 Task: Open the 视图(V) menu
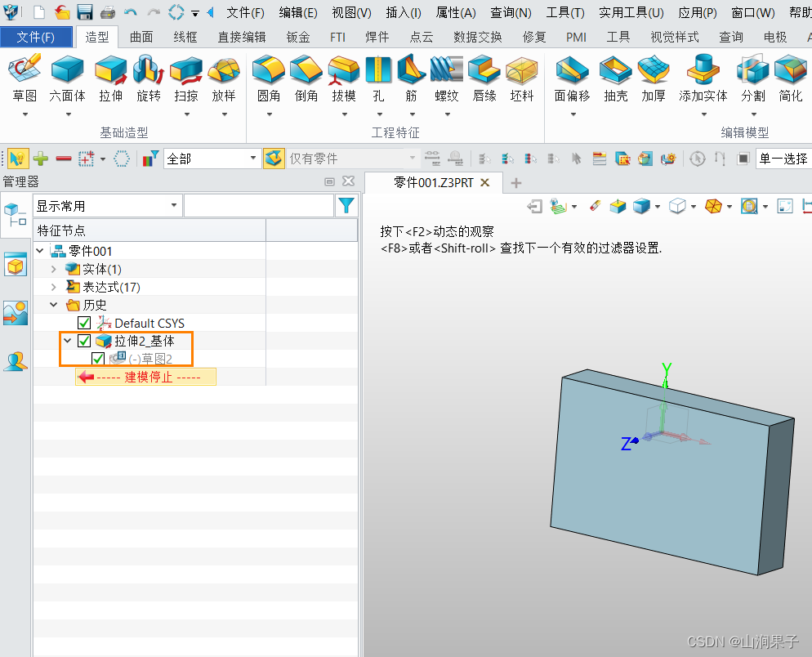pyautogui.click(x=351, y=12)
